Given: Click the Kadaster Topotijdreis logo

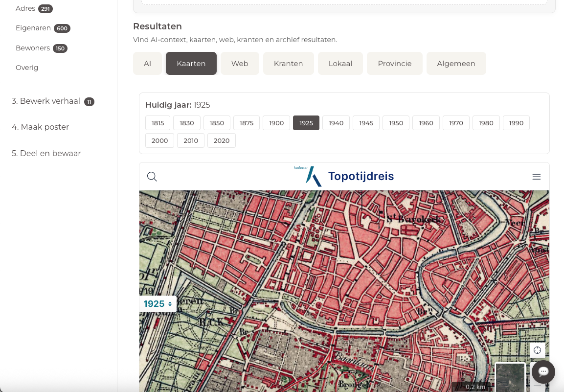Looking at the screenshot, I should pos(344,176).
